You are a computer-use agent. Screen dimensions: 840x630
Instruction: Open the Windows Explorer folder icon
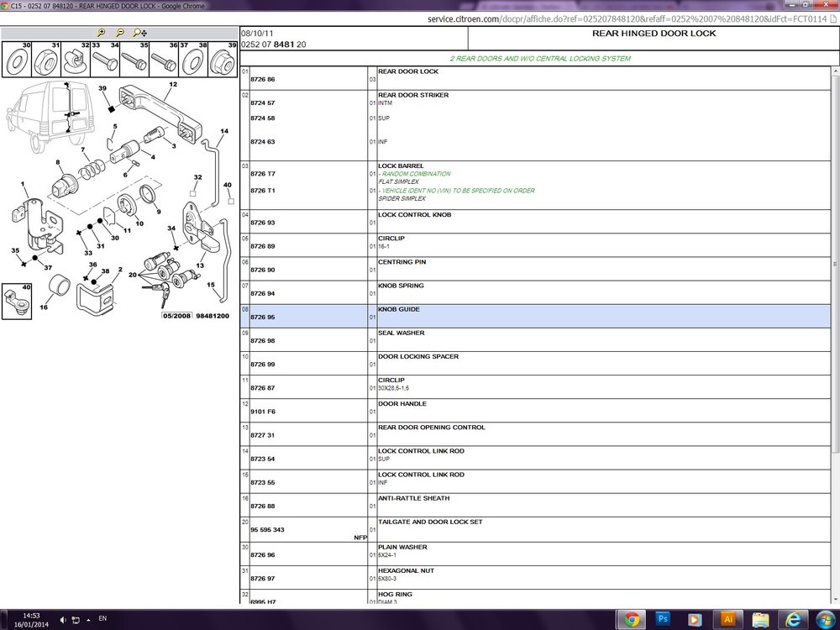[760, 619]
